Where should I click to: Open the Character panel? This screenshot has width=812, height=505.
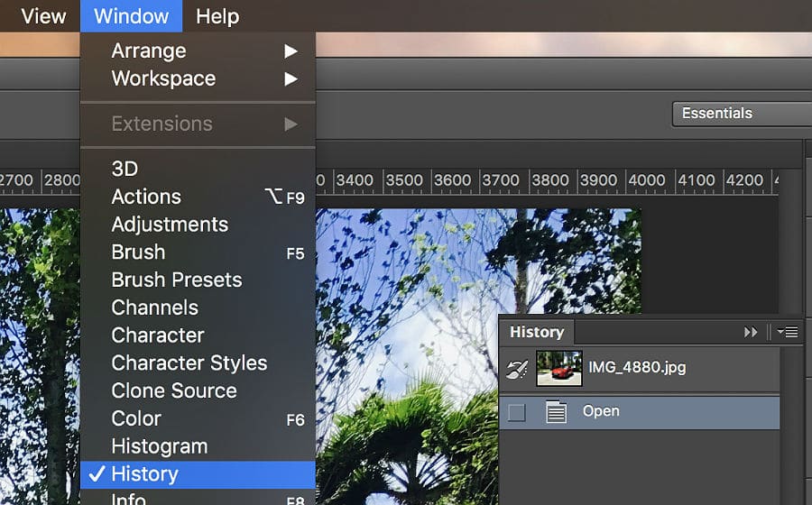[x=198, y=335]
